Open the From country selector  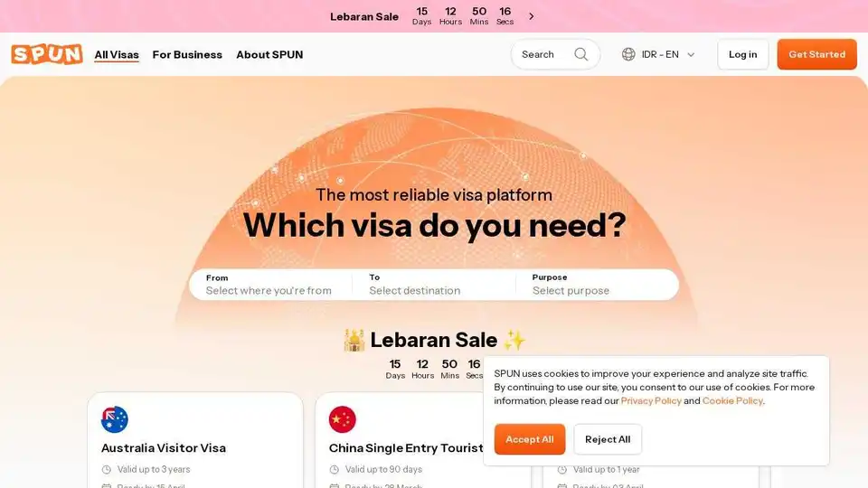270,285
